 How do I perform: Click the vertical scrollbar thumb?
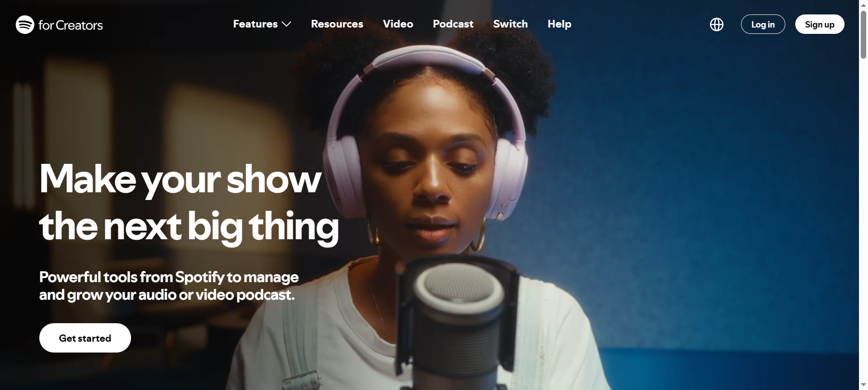863,34
